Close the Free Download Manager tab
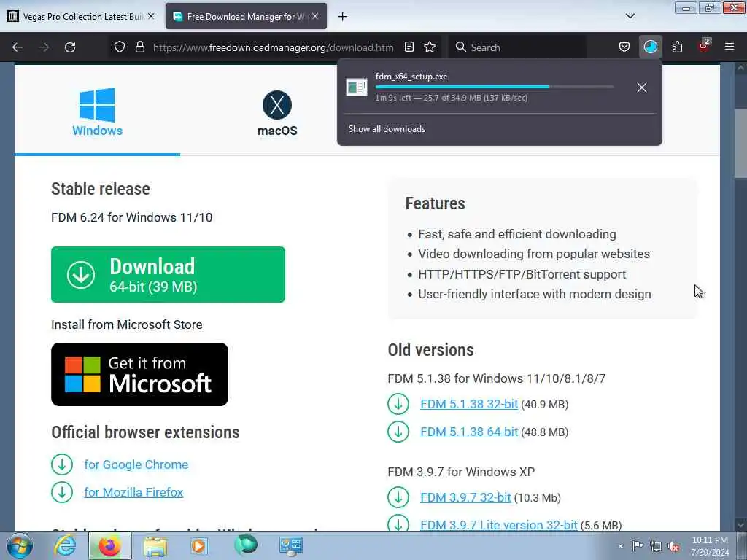 pyautogui.click(x=315, y=16)
